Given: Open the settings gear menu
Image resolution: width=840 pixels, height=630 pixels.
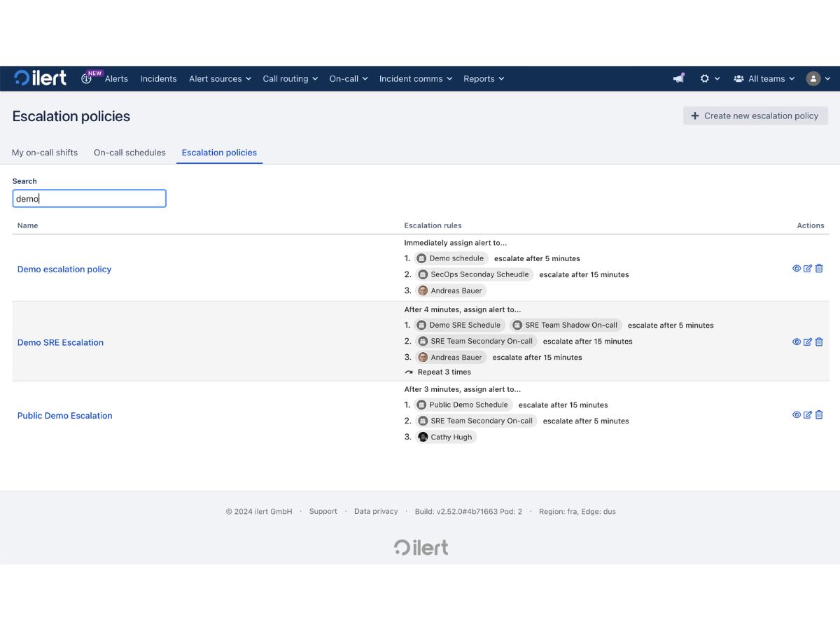Looking at the screenshot, I should click(x=710, y=78).
